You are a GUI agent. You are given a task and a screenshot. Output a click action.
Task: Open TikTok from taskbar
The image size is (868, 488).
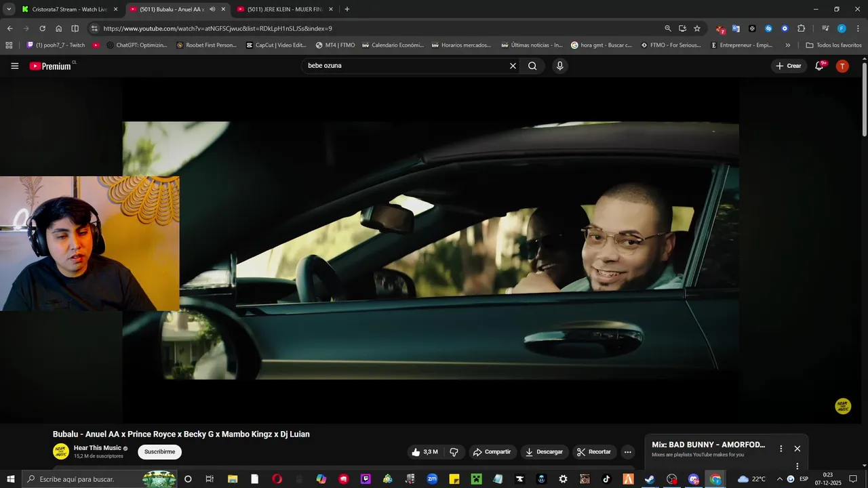point(606,479)
